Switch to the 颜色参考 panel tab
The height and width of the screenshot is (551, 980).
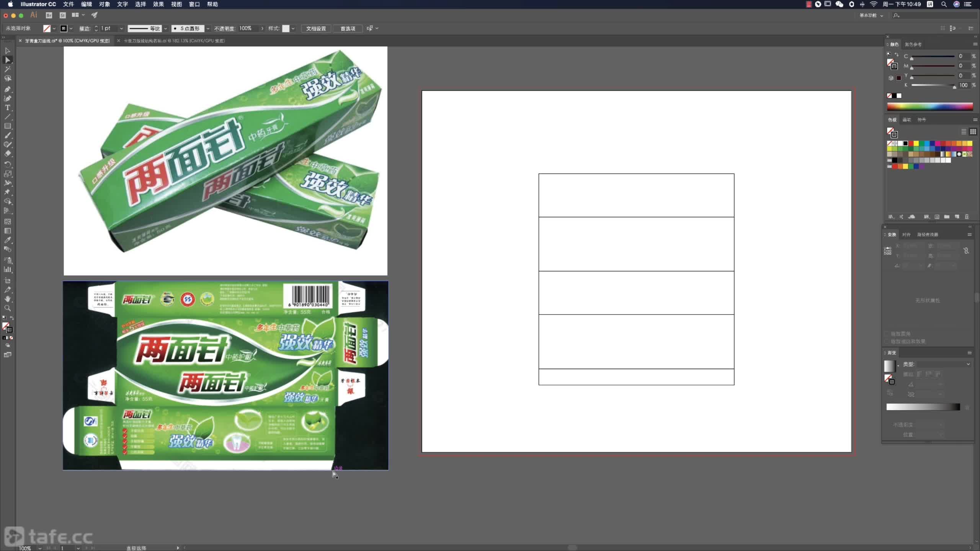click(913, 44)
